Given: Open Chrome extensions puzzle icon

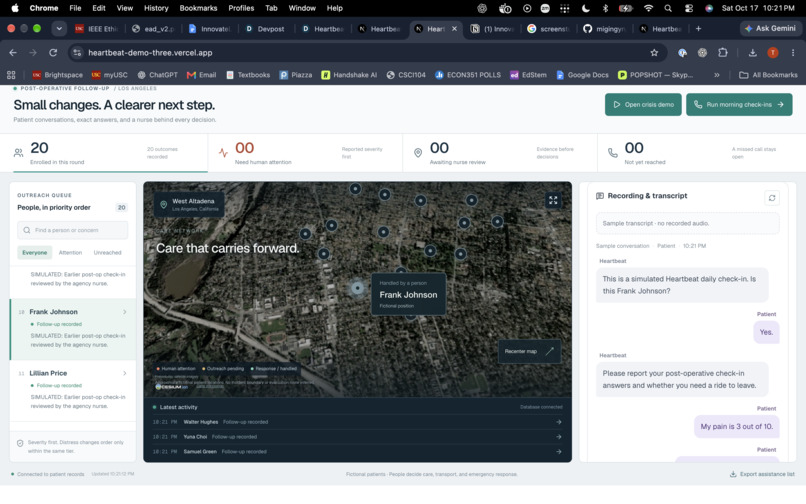Looking at the screenshot, I should [x=723, y=52].
